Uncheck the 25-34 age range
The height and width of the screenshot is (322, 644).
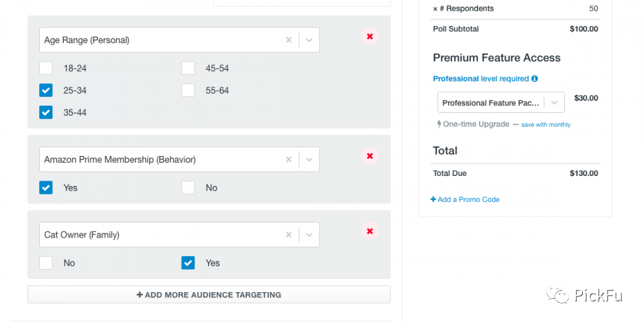click(x=46, y=90)
